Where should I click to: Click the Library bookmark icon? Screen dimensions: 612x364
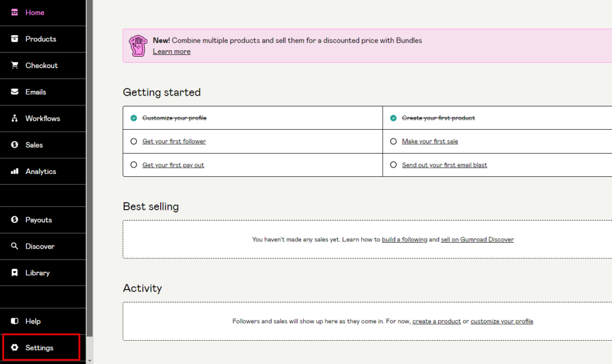click(x=14, y=273)
